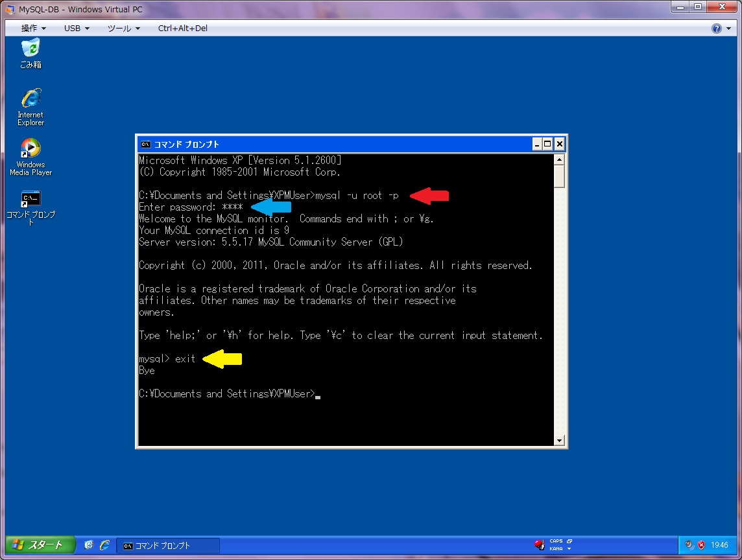The image size is (742, 560).
Task: Click the 'mysql> exit' line
Action: pos(167,358)
